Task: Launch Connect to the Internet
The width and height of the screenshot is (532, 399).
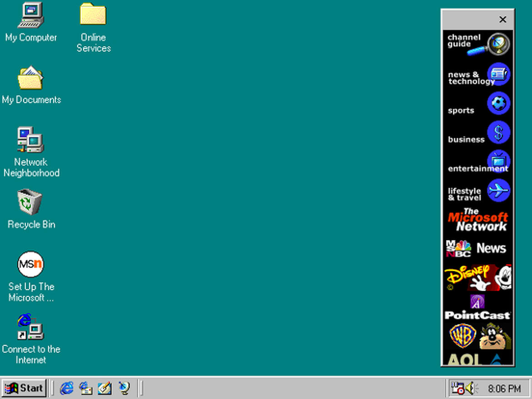Action: (x=30, y=326)
